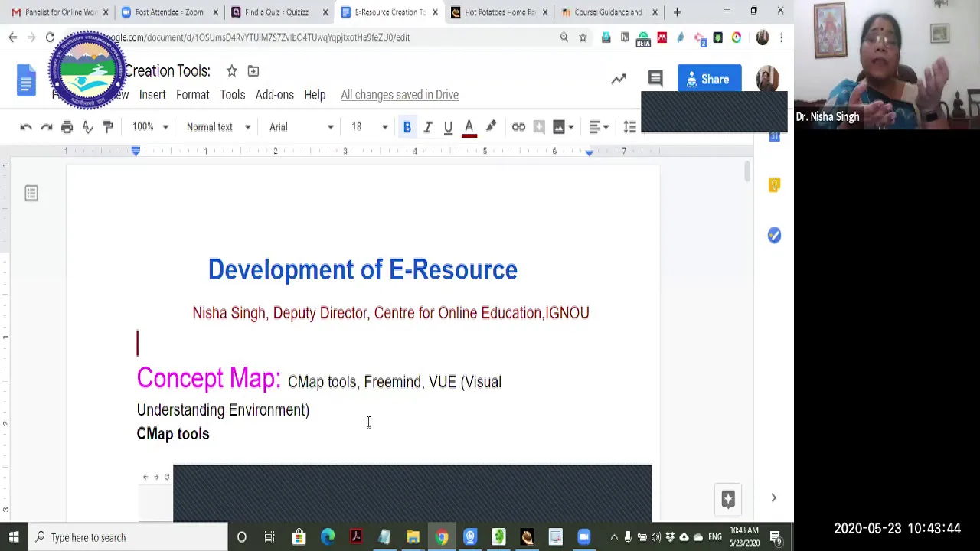Click the Development of E-Resource title
The image size is (980, 551).
(x=362, y=270)
